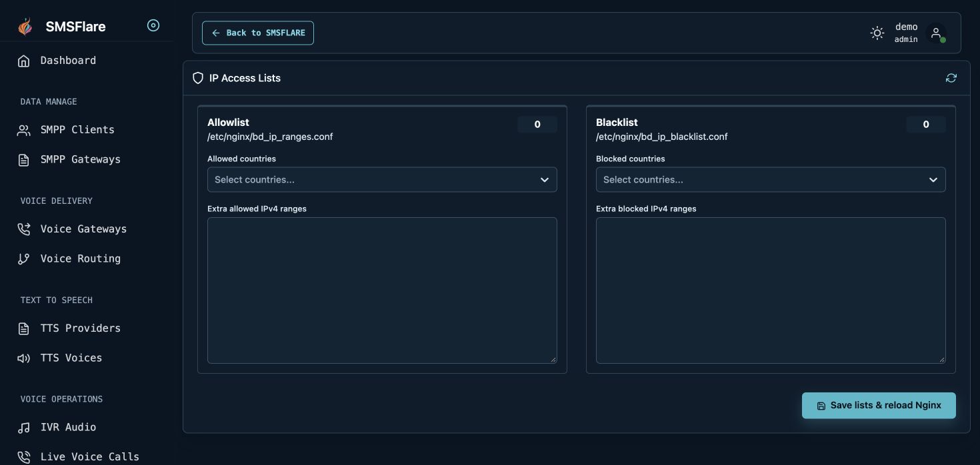Click the IP Access Lists shield icon
This screenshot has width=980, height=465.
tap(198, 78)
